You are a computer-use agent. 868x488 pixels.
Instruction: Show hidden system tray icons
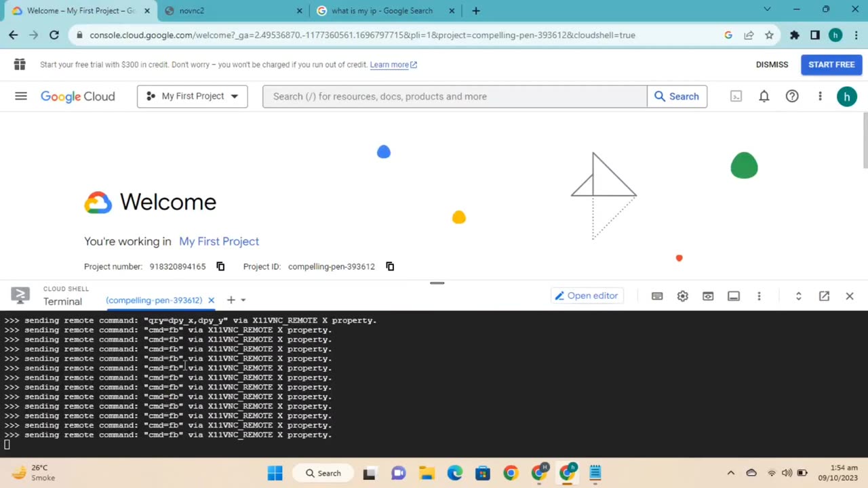[730, 473]
